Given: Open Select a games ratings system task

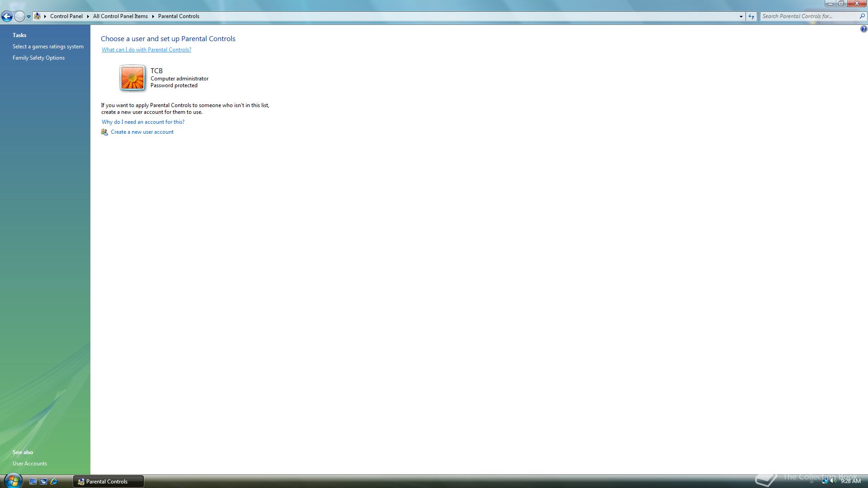Looking at the screenshot, I should 48,47.
